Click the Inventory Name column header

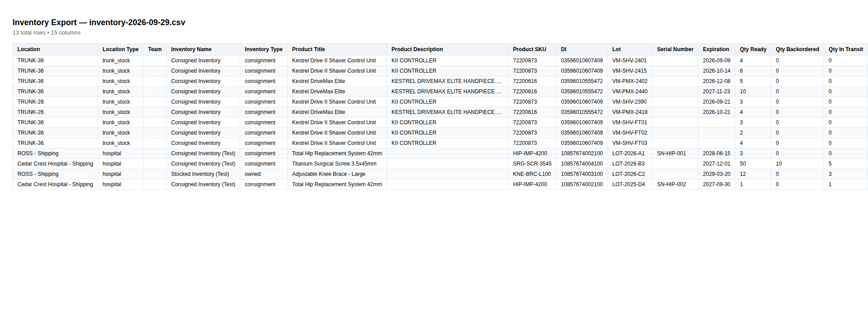(x=203, y=49)
